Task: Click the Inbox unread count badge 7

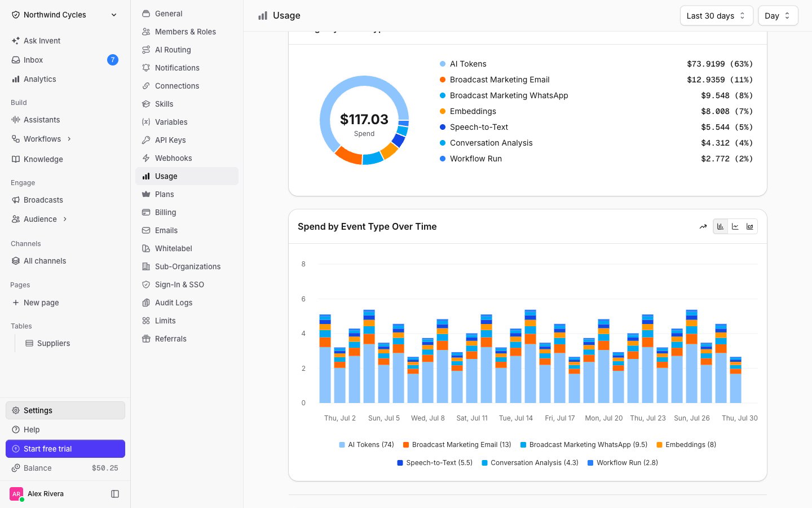Action: tap(113, 60)
